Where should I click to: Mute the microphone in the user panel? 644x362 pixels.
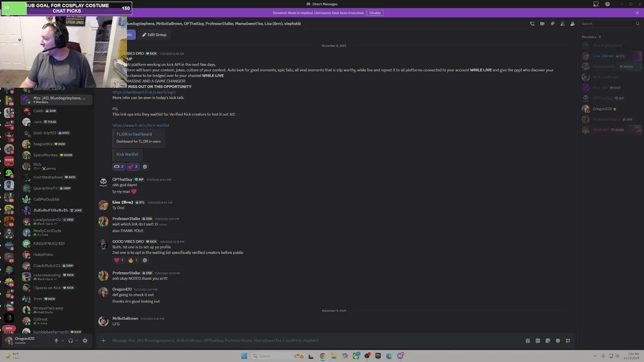(x=56, y=340)
